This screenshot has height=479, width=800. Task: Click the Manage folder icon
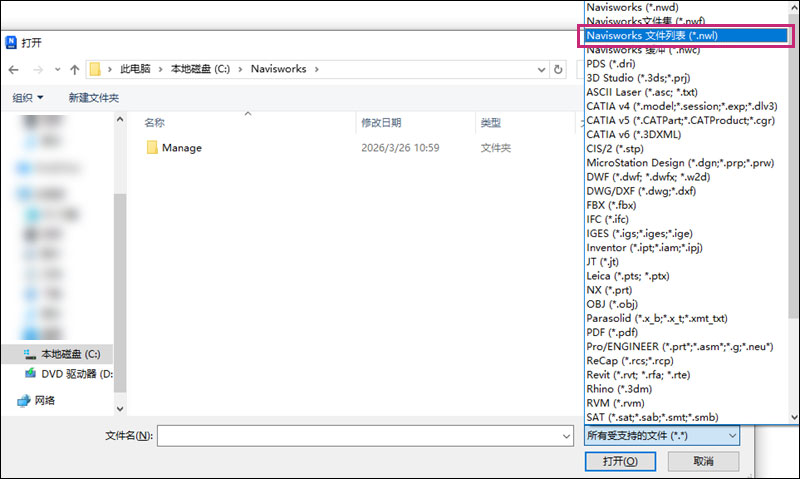tap(152, 147)
